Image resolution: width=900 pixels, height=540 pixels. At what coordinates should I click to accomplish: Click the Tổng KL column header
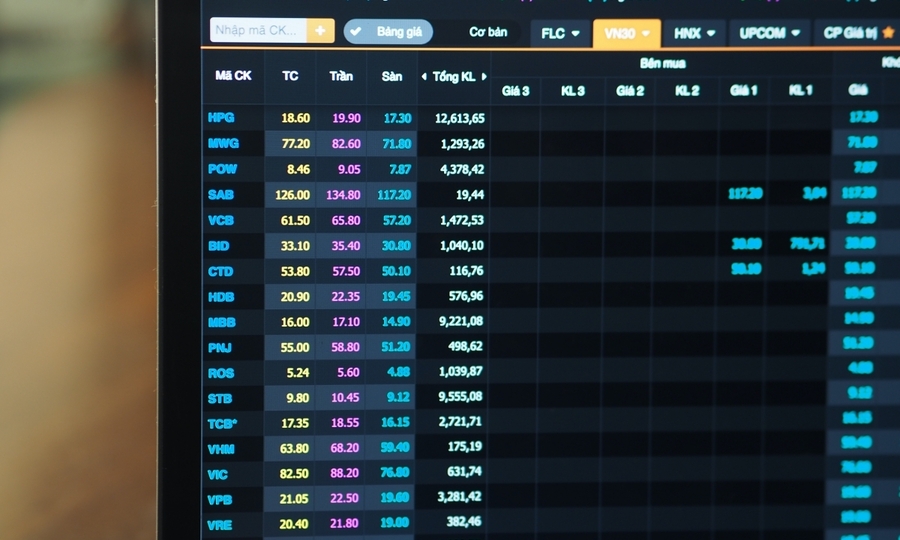[453, 76]
